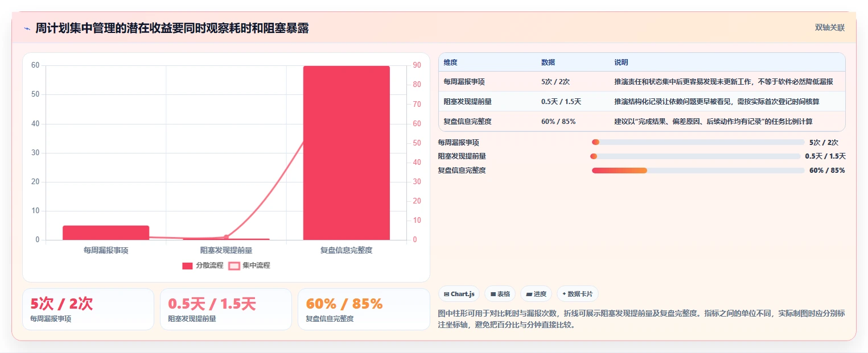The image size is (868, 353).
Task: Click the large 5次 / 2次 stat card
Action: 88,309
